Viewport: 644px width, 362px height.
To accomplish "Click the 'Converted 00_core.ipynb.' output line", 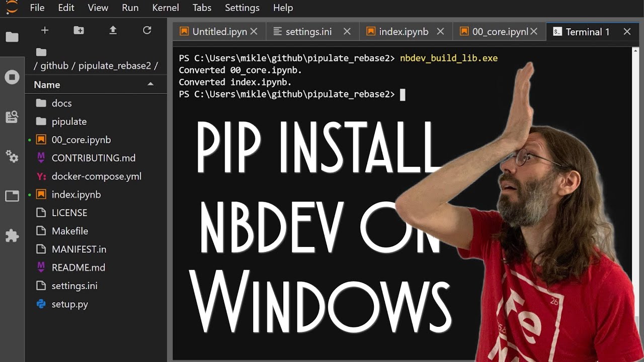I will click(240, 70).
